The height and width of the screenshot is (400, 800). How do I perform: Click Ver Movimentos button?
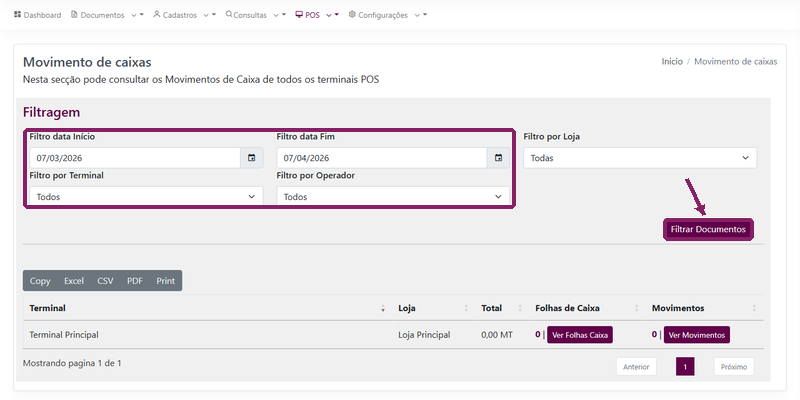[x=697, y=335]
